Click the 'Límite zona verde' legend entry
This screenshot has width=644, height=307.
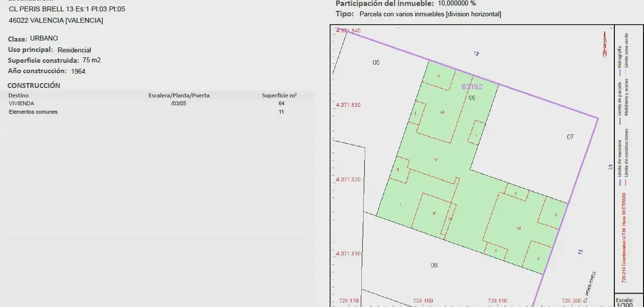point(626,50)
